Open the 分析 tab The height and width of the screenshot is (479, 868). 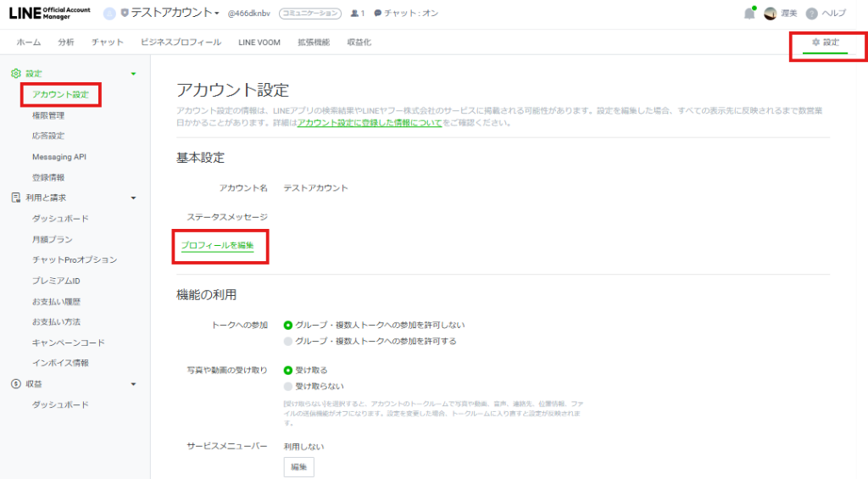(66, 42)
